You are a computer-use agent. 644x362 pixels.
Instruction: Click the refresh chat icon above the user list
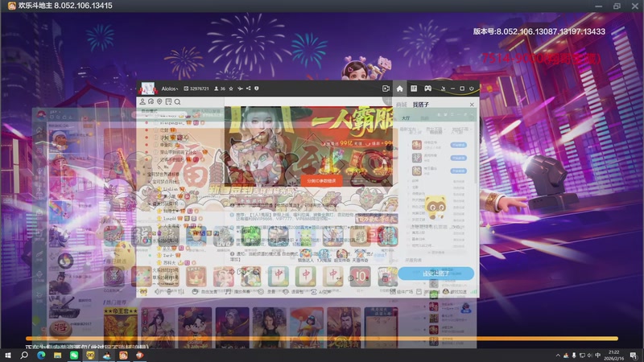[151, 101]
